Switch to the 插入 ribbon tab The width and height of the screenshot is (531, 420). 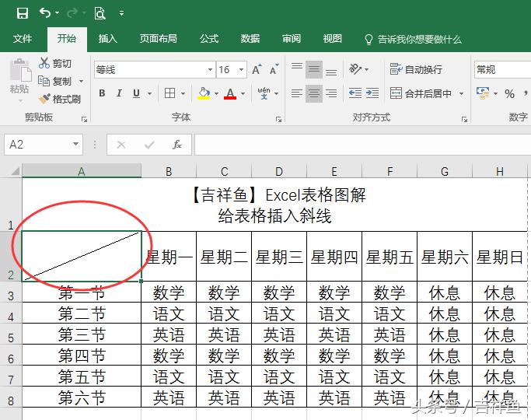click(x=108, y=39)
